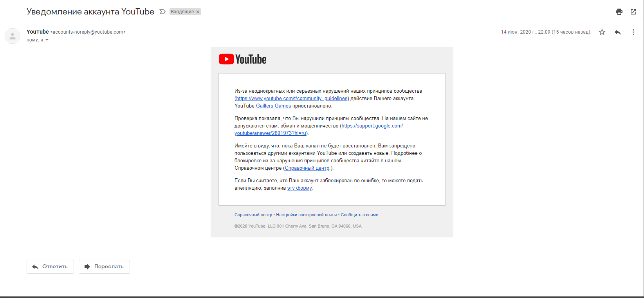Click the Входящие label chip

tap(182, 12)
